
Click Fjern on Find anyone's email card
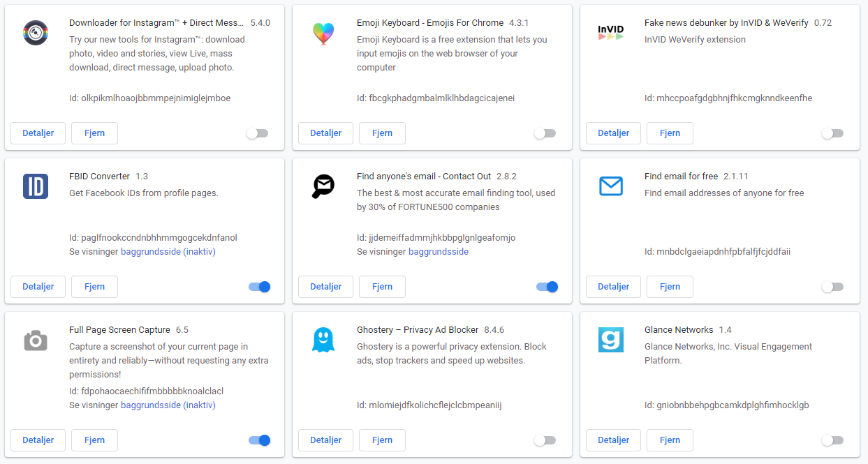click(x=382, y=287)
